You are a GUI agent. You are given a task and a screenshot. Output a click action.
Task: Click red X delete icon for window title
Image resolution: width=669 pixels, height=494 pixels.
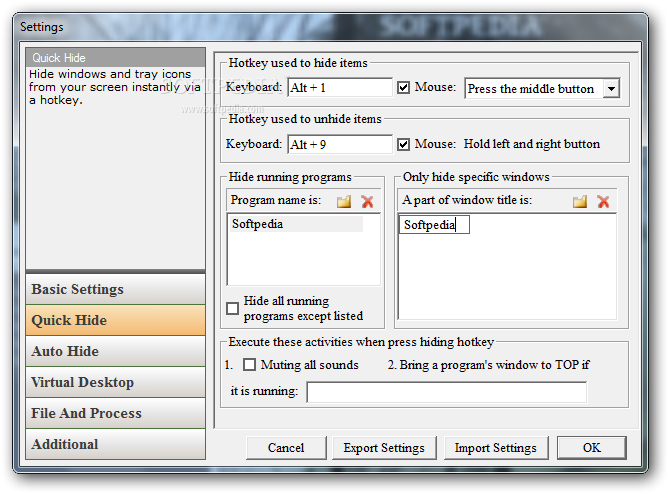click(603, 201)
